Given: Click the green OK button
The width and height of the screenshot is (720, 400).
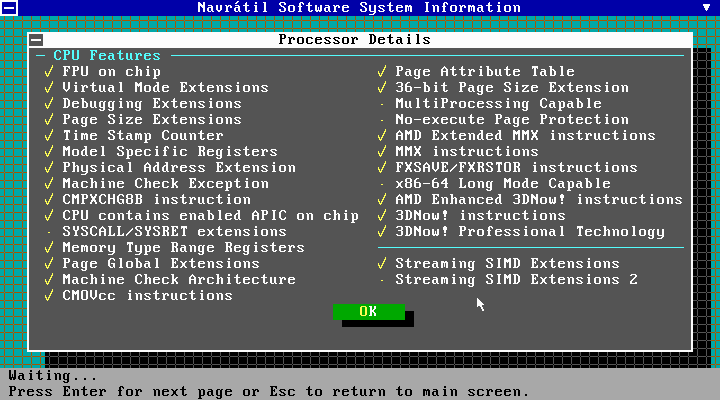Looking at the screenshot, I should click(x=369, y=312).
